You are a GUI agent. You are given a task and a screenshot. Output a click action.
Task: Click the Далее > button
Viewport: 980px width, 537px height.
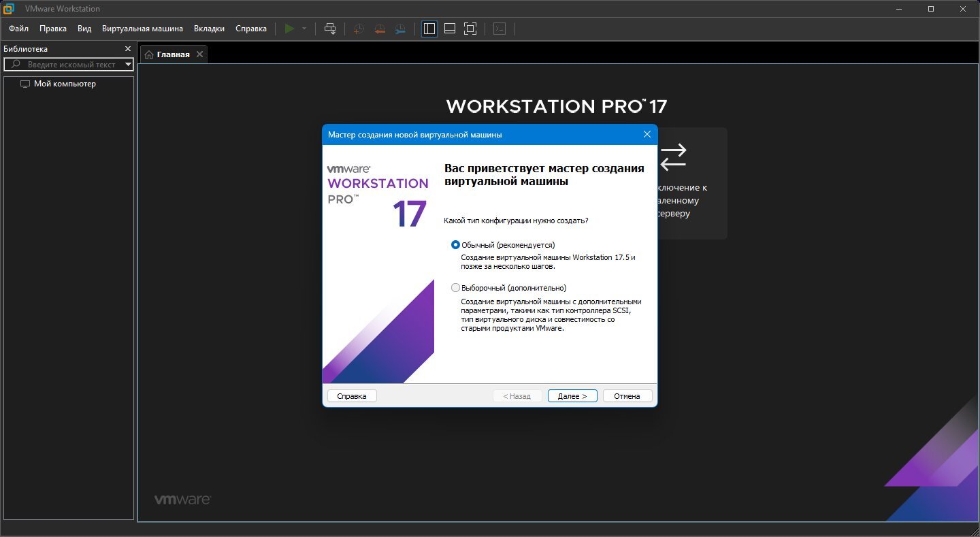(572, 396)
